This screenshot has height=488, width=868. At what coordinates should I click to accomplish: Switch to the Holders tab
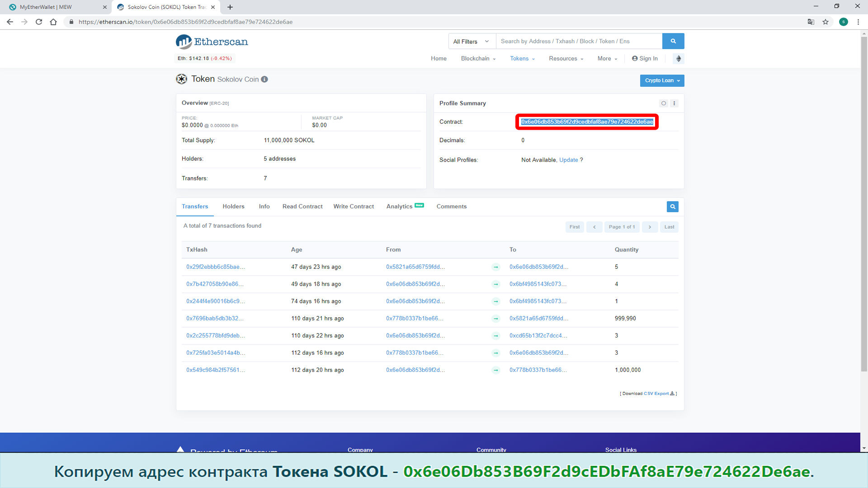233,206
